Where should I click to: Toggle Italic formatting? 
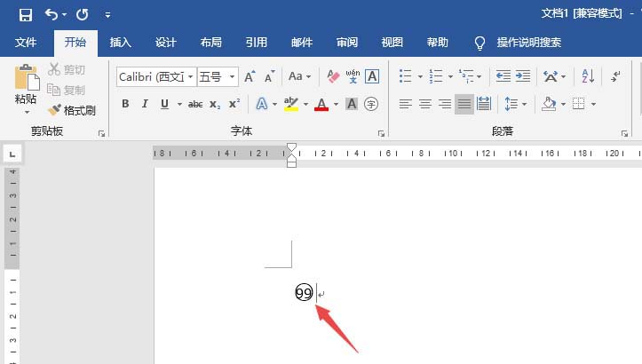point(145,104)
